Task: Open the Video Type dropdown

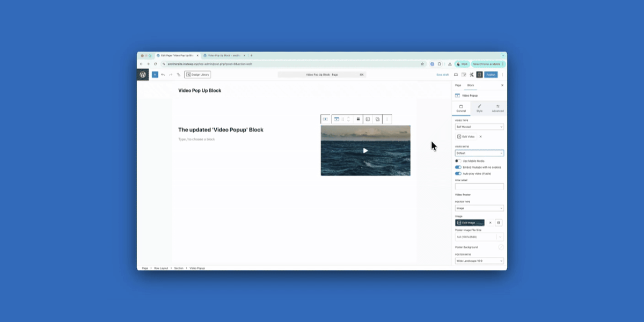Action: 479,127
